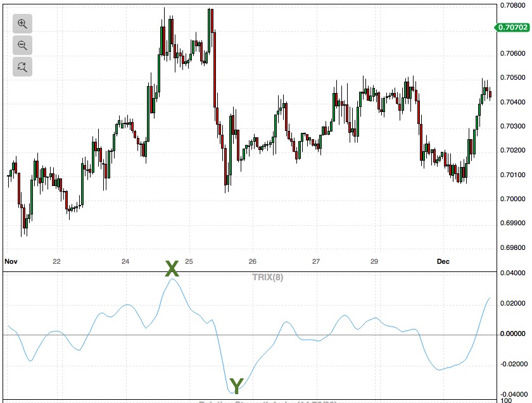532x403 pixels.
Task: Click the 24 date label on time axis
Action: point(125,261)
